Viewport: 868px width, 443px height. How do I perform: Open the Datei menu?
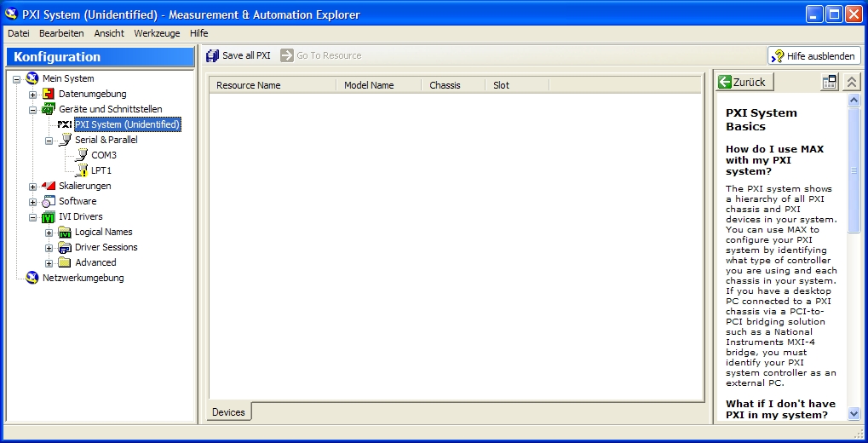[18, 33]
